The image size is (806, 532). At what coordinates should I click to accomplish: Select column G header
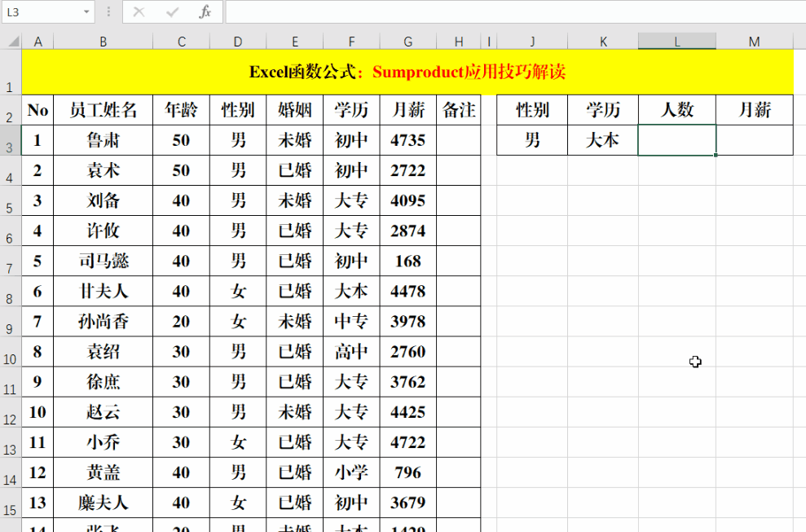point(408,42)
